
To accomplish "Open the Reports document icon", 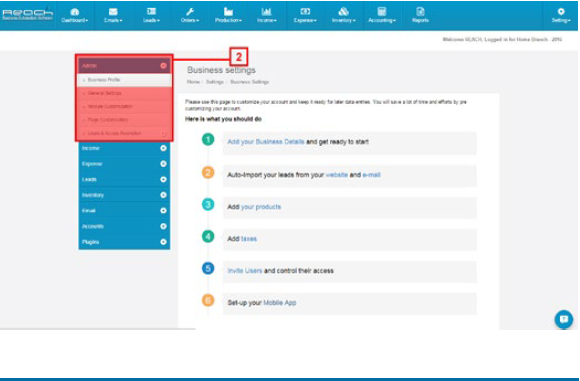I will (x=420, y=16).
